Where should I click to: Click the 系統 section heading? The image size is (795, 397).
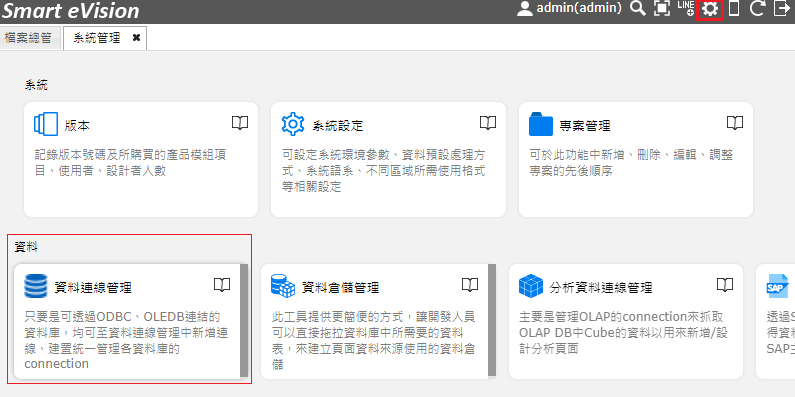coord(36,85)
